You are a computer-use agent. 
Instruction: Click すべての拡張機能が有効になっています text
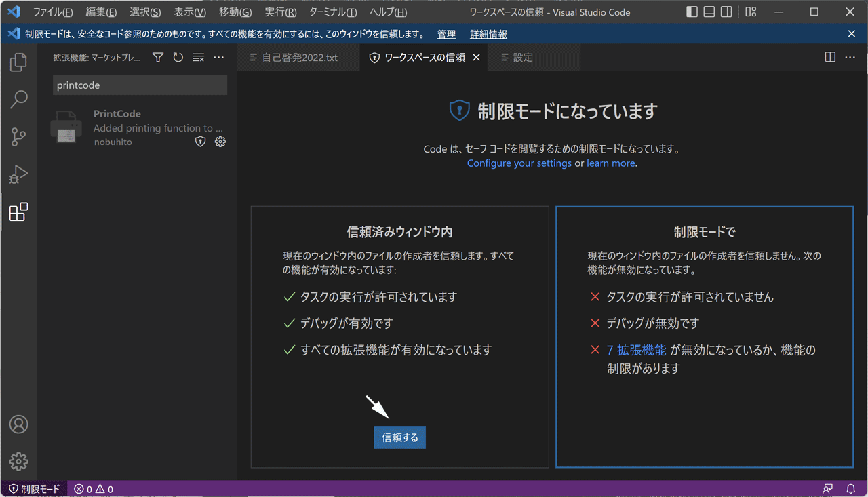pyautogui.click(x=396, y=350)
